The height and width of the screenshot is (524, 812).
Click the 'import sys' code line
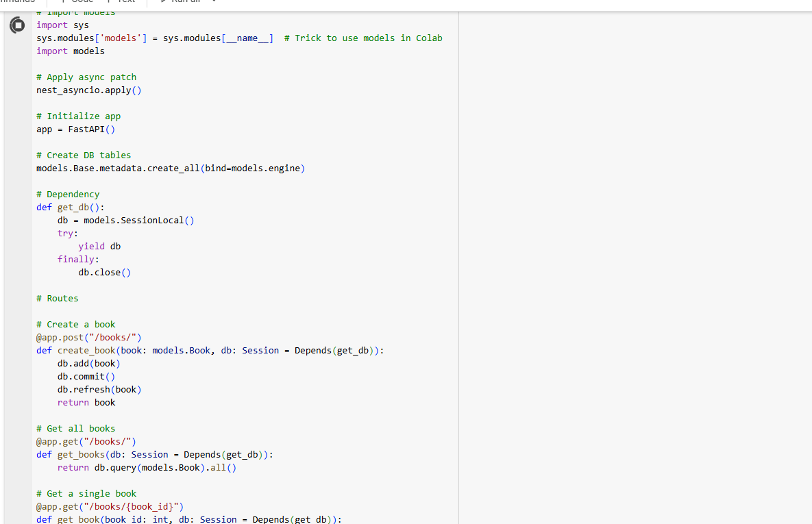[x=62, y=25]
